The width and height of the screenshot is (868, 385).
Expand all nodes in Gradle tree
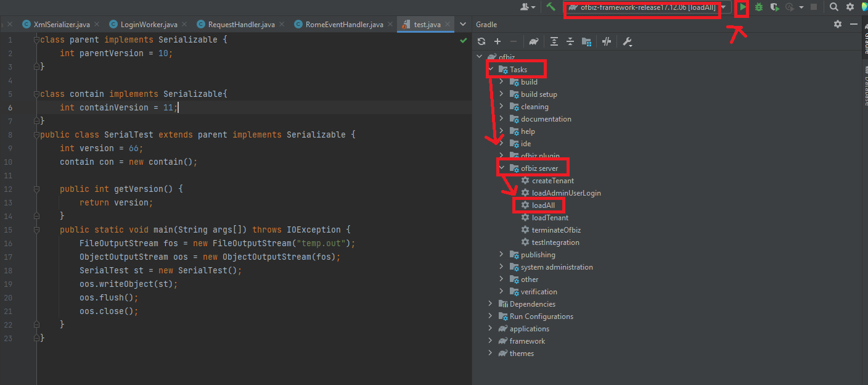pos(554,42)
